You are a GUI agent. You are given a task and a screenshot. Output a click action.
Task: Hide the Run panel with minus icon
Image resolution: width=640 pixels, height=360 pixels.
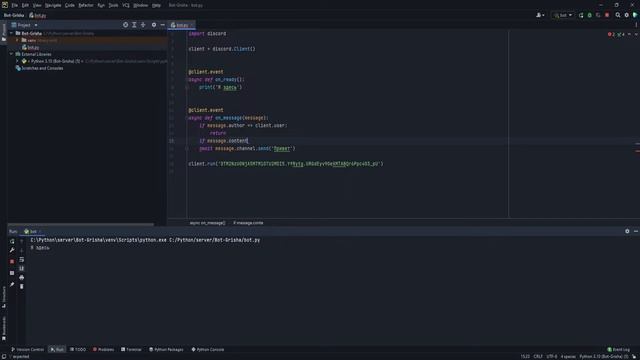click(636, 231)
